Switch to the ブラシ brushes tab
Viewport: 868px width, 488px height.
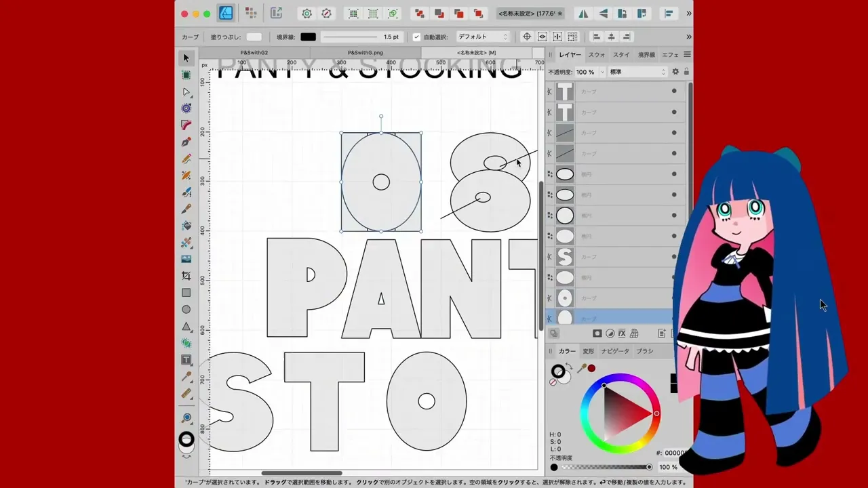[x=645, y=351]
